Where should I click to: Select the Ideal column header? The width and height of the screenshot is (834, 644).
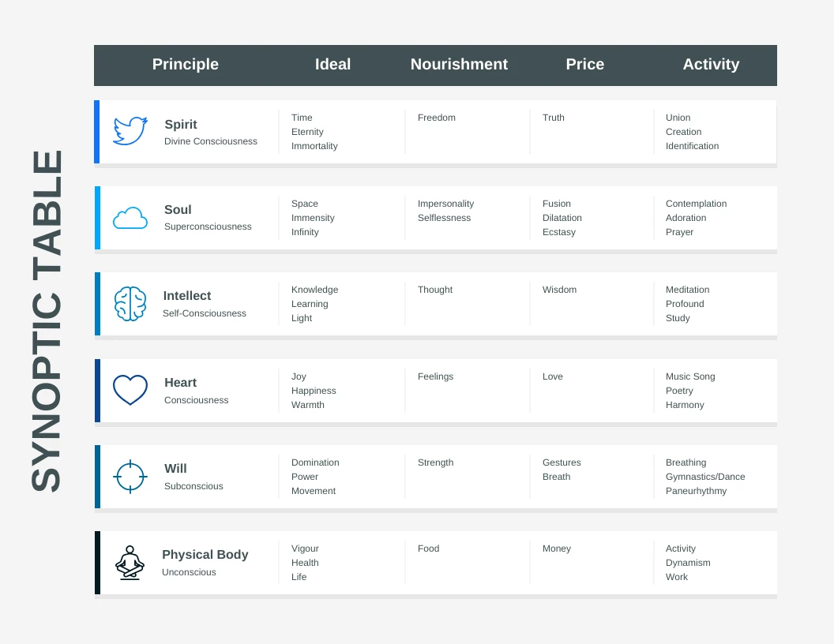click(332, 65)
